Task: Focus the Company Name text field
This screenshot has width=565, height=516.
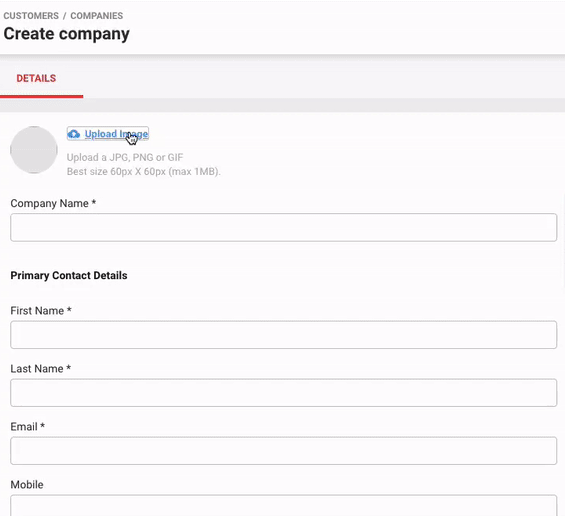Action: coord(284,227)
